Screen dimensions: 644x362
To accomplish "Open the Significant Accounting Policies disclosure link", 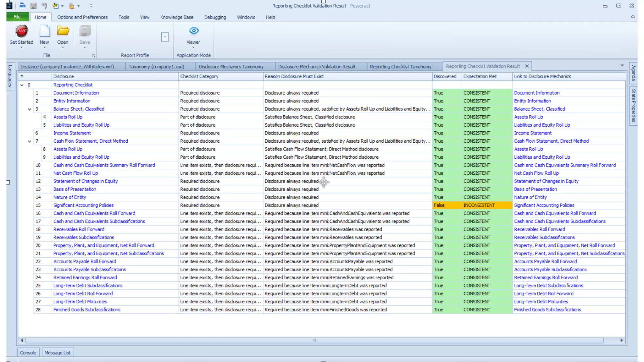I will 83,205.
